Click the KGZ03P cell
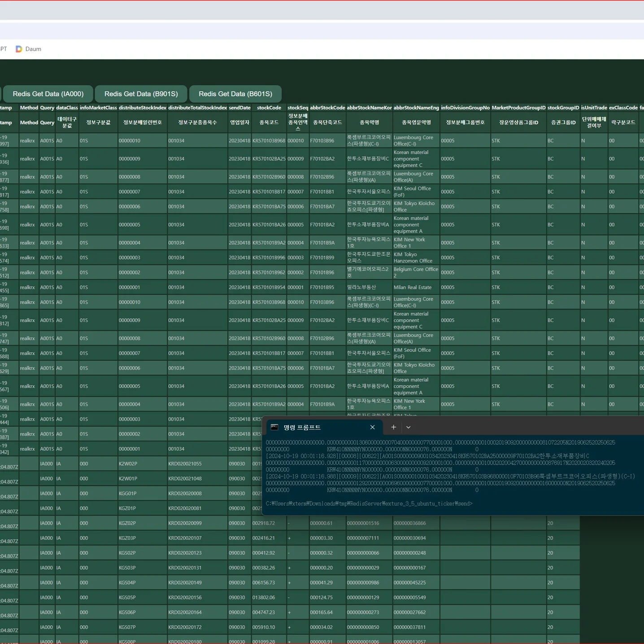Viewport: 644px width, 644px height. [x=143, y=538]
